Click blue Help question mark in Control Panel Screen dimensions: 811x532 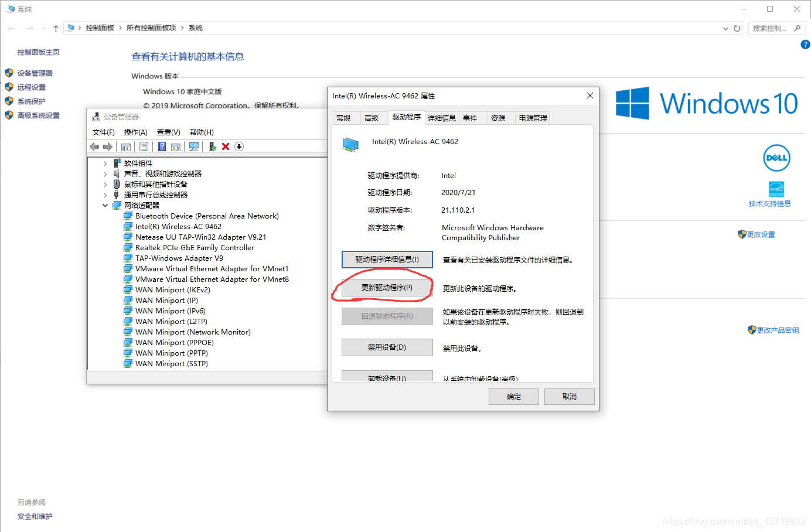(805, 44)
